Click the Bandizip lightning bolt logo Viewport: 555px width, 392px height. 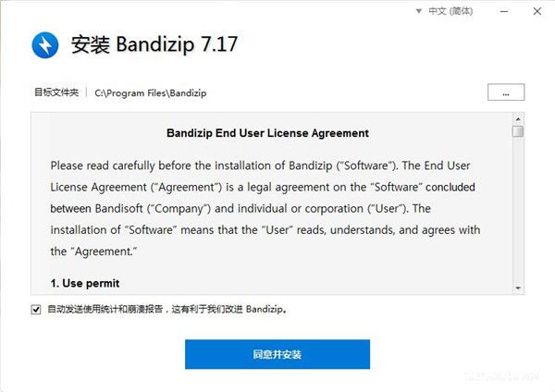[x=45, y=45]
